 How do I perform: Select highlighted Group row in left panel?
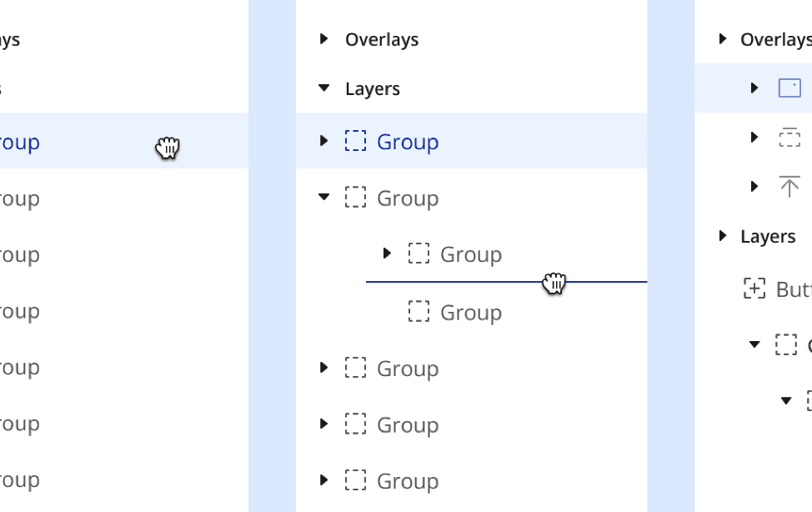[83, 142]
